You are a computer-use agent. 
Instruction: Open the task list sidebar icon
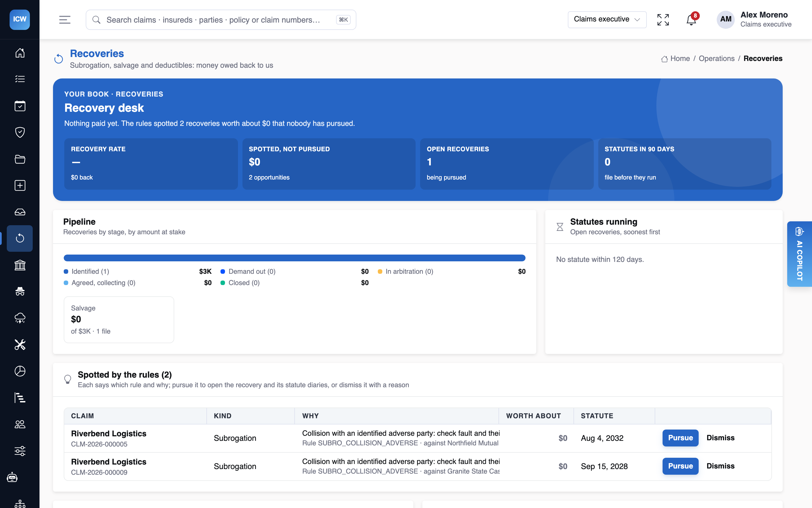(x=20, y=79)
